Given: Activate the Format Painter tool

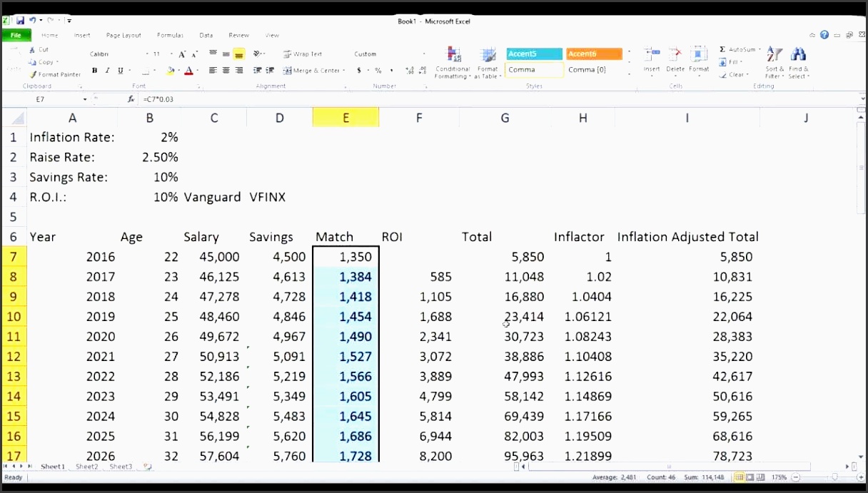Looking at the screenshot, I should tap(55, 74).
